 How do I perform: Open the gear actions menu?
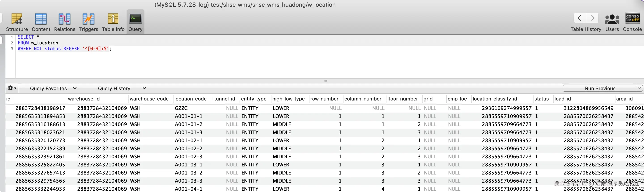coord(12,88)
